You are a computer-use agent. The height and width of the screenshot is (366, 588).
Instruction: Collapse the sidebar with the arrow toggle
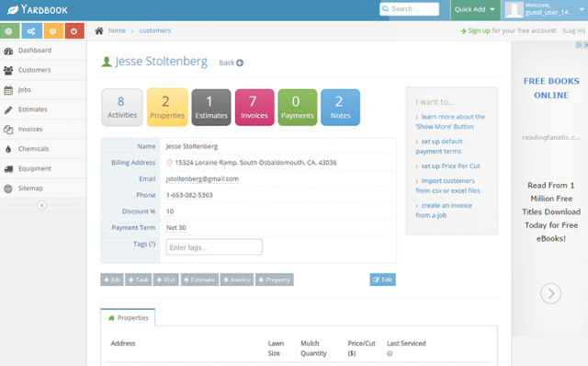click(x=41, y=205)
